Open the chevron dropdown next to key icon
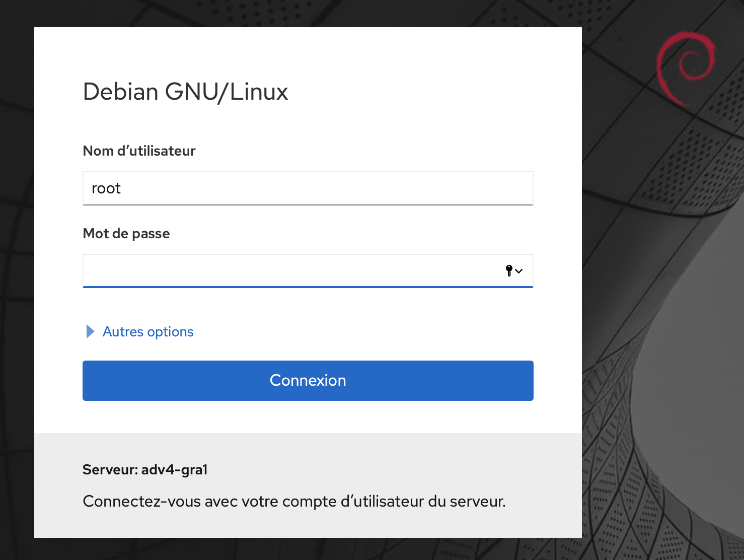The image size is (744, 560). pos(519,271)
